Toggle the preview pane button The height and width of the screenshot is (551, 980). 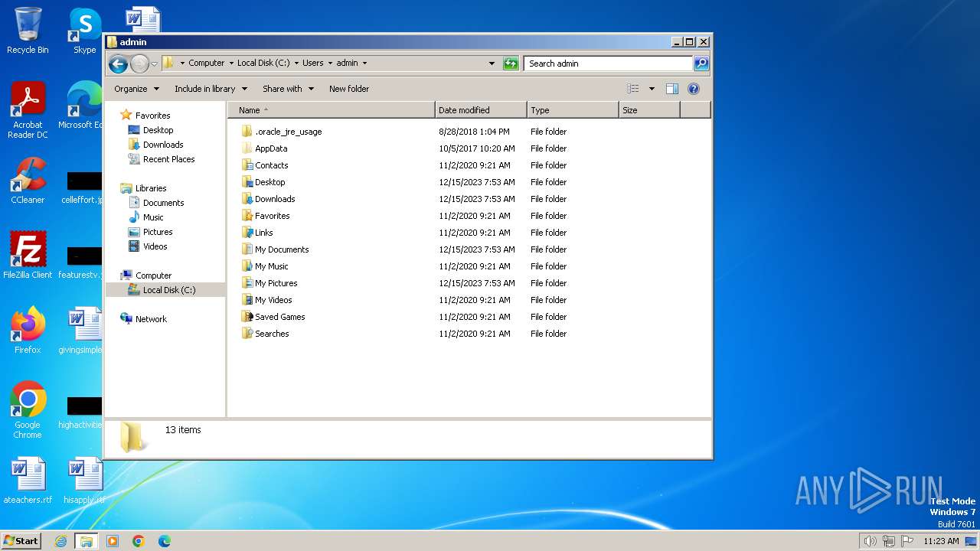click(672, 89)
